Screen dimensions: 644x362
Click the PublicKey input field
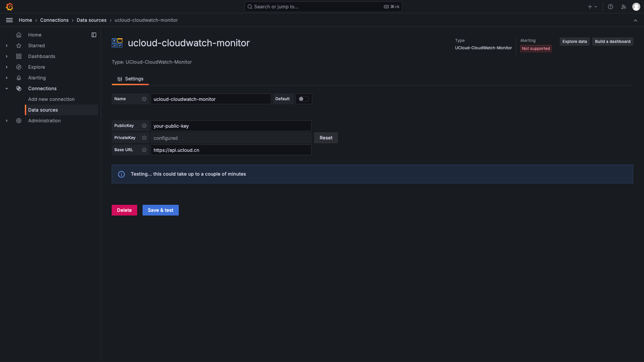pos(231,126)
